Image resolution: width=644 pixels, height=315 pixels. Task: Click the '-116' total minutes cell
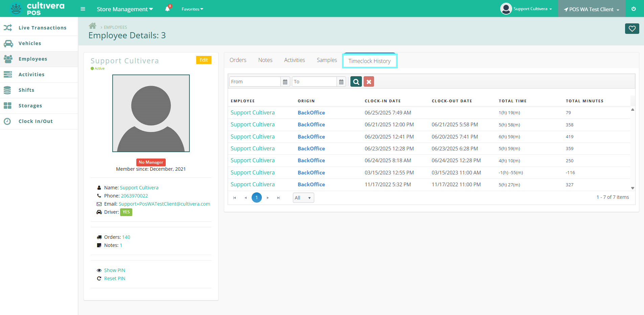[570, 173]
